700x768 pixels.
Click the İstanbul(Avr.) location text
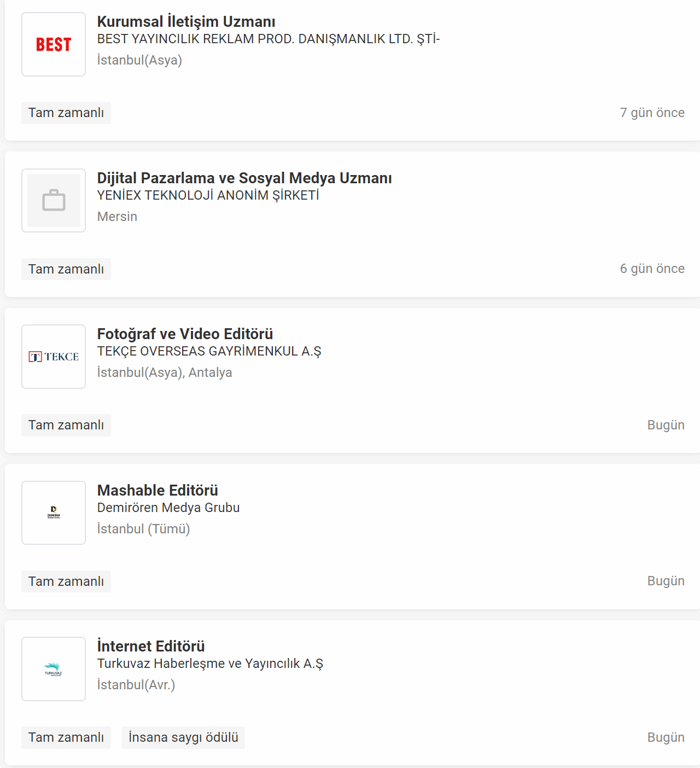(136, 685)
